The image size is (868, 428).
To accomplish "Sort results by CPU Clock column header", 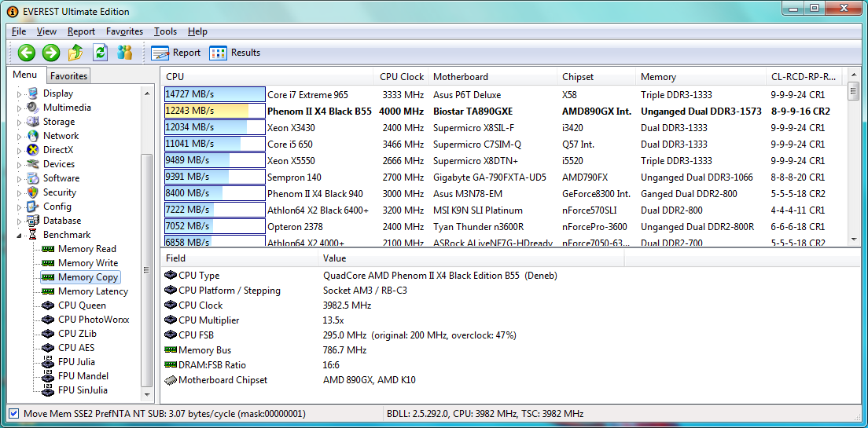I will pyautogui.click(x=401, y=77).
